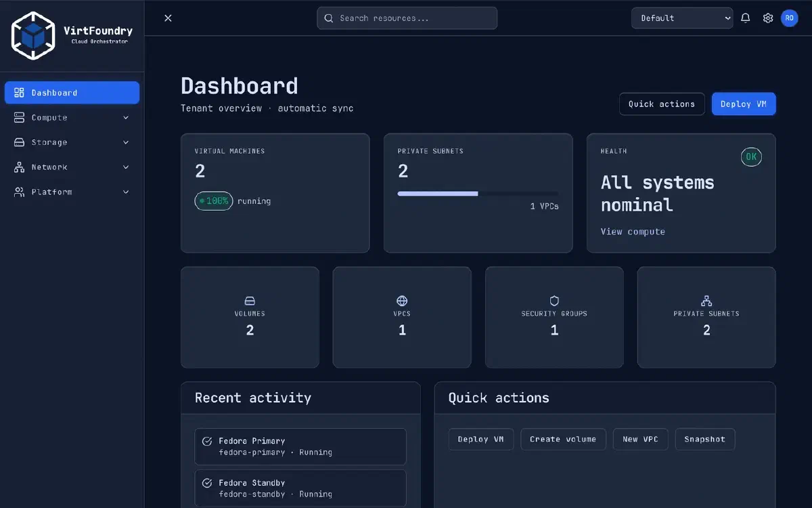The width and height of the screenshot is (812, 508).
Task: Click the Snapshot button
Action: pos(705,440)
